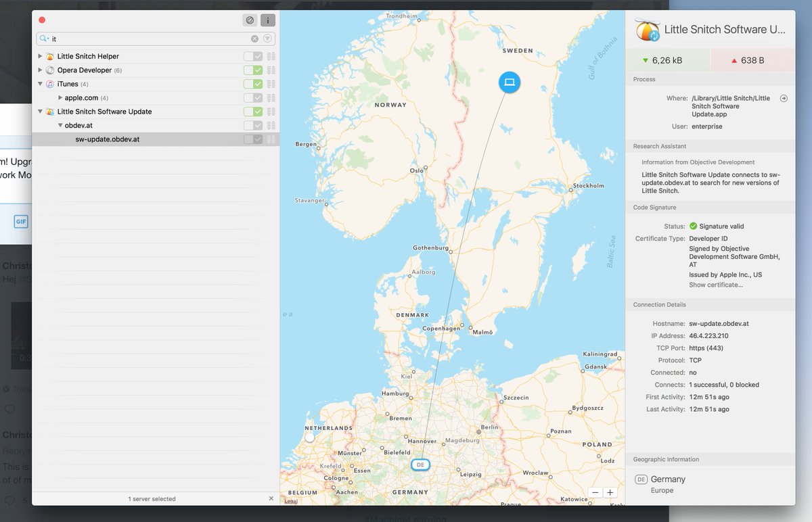The width and height of the screenshot is (812, 522).
Task: Collapse the iTunes row
Action: coord(40,84)
